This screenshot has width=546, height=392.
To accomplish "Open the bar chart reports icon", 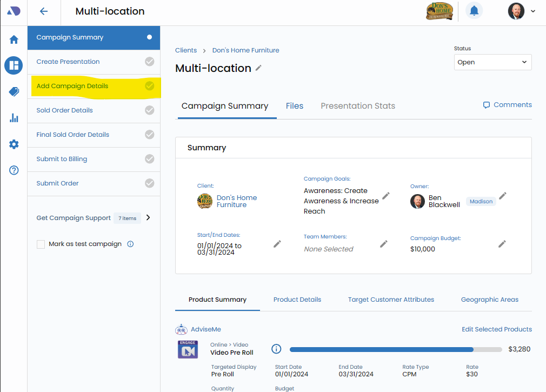I will (14, 118).
